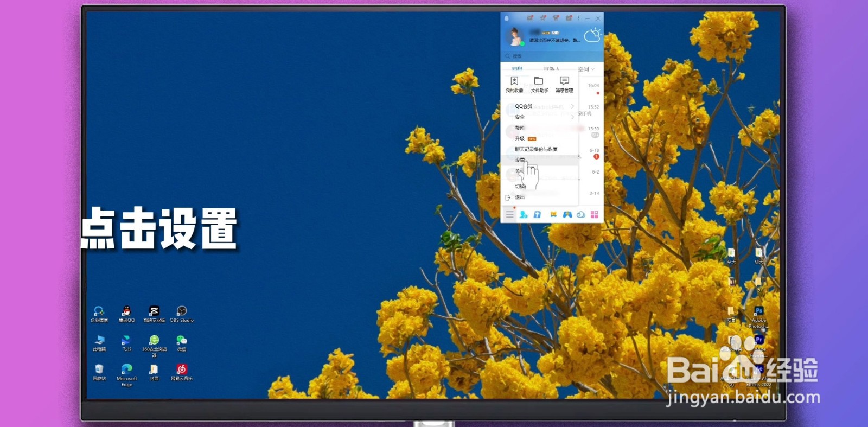Open Microsoft Edge desktop shortcut
868x427 pixels.
click(x=126, y=375)
